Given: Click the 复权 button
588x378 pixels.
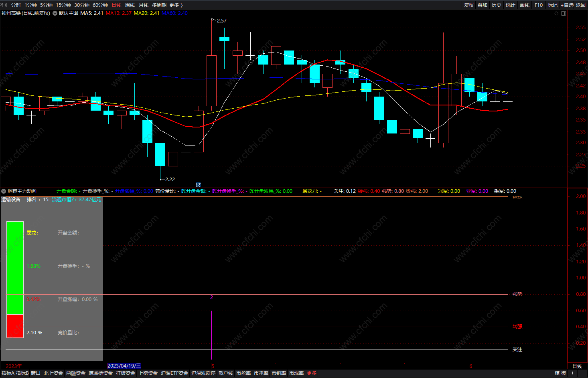Looking at the screenshot, I should coord(469,5).
